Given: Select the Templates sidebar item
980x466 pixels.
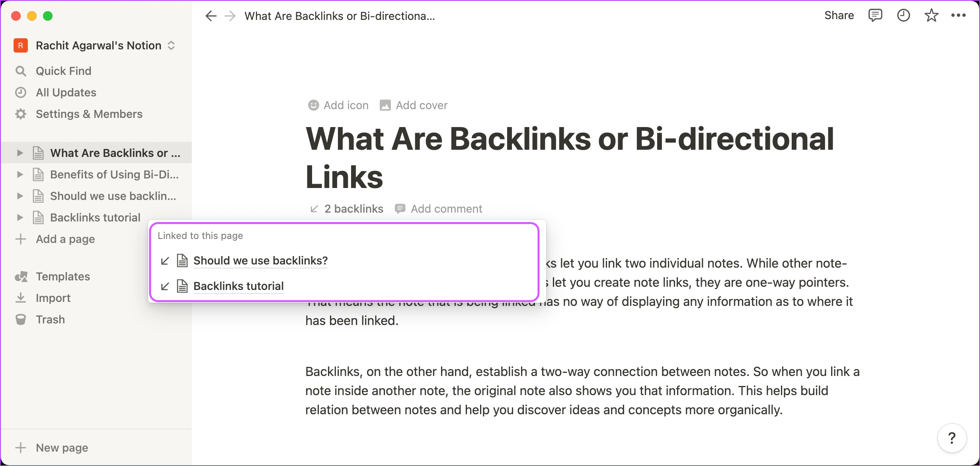Looking at the screenshot, I should tap(62, 276).
